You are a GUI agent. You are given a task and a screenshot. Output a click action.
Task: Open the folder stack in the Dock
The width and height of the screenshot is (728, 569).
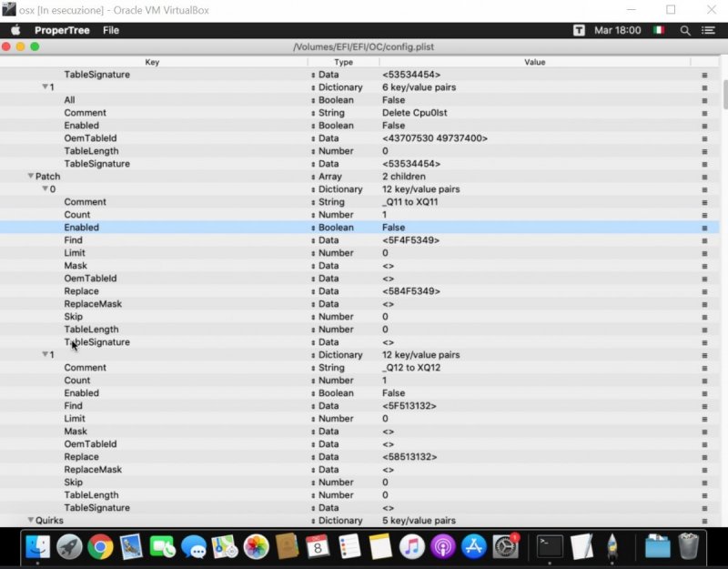pyautogui.click(x=657, y=547)
